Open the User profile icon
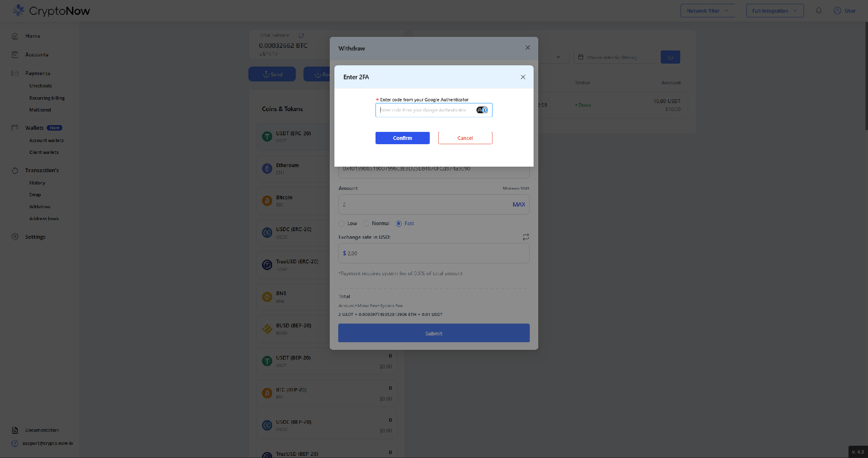Viewport: 868px width, 458px height. [837, 11]
